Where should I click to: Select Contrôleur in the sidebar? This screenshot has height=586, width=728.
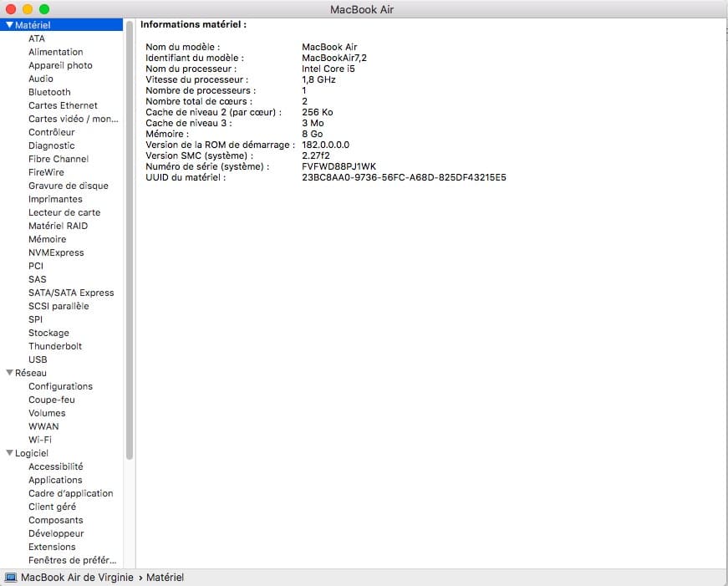[x=52, y=132]
